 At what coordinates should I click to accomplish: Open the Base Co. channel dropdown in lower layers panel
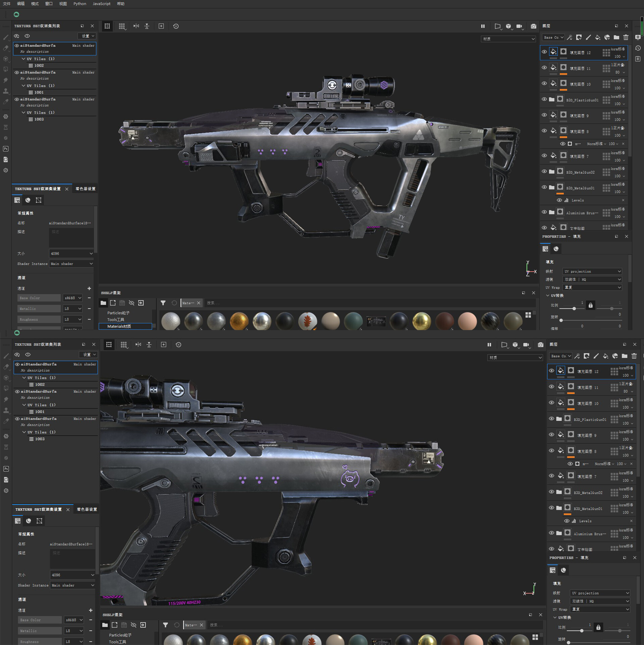[560, 356]
